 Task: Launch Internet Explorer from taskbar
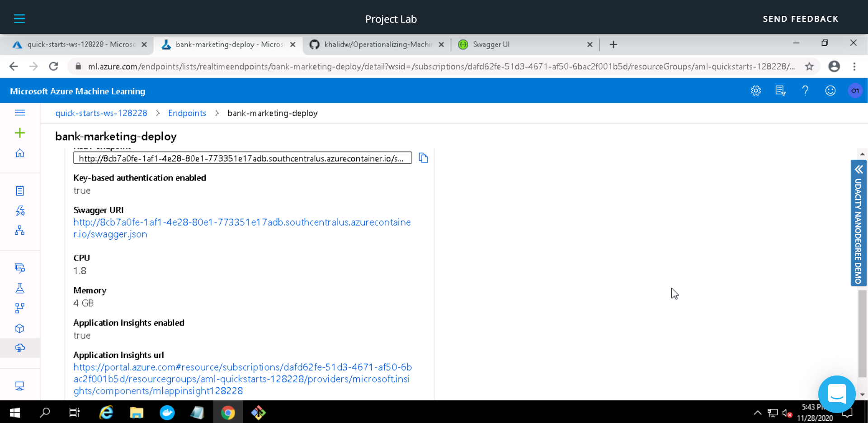(106, 413)
